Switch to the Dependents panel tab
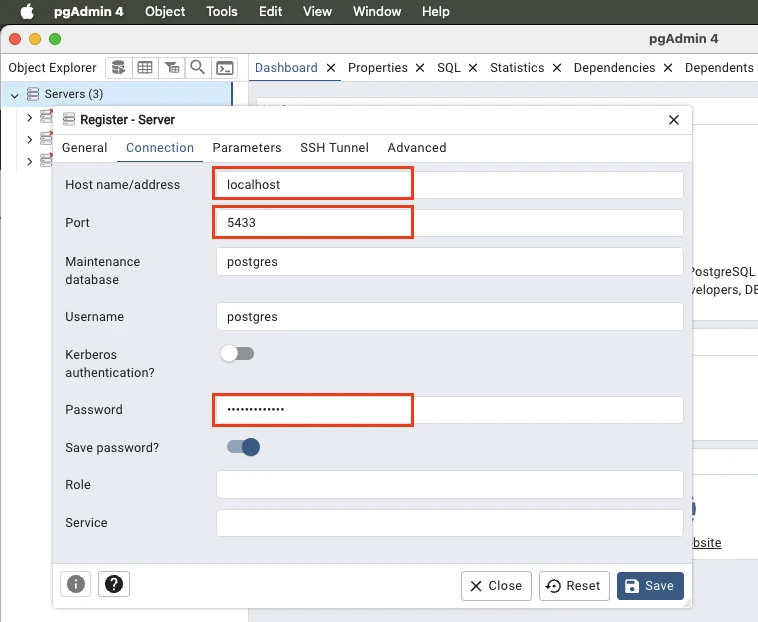 [x=719, y=68]
